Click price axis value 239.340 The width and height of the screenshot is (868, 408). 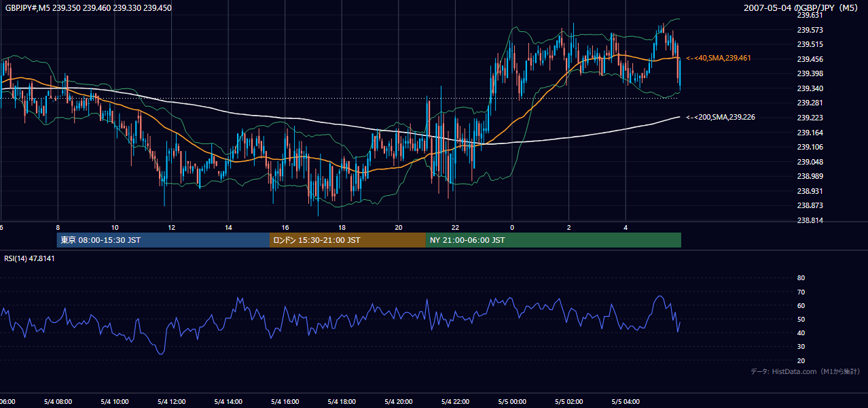(x=810, y=88)
